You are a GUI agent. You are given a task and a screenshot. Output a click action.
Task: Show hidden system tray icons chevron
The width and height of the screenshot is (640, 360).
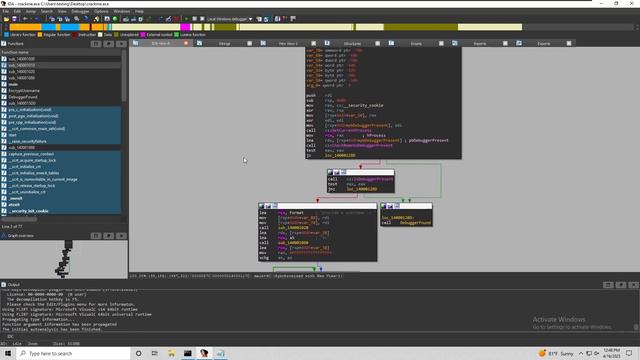click(x=581, y=353)
